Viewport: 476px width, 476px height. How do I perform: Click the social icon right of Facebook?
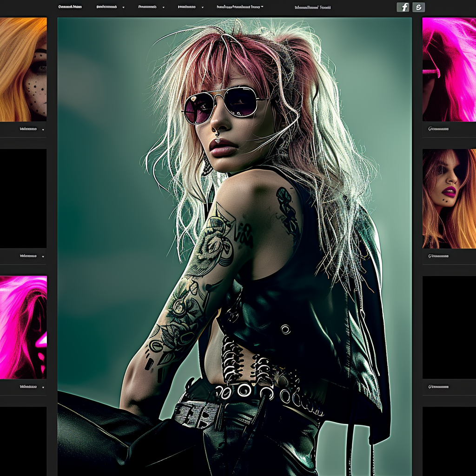click(x=419, y=7)
